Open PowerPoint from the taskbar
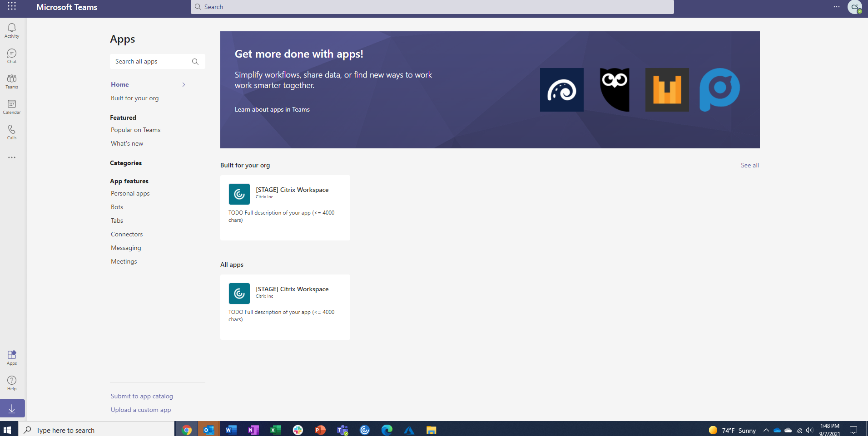This screenshot has height=436, width=868. pos(320,430)
